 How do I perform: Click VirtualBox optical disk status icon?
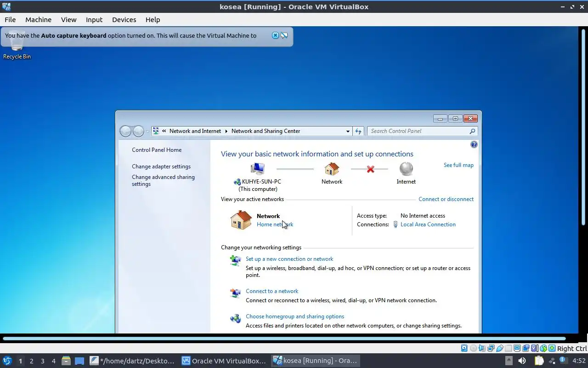pos(474,348)
